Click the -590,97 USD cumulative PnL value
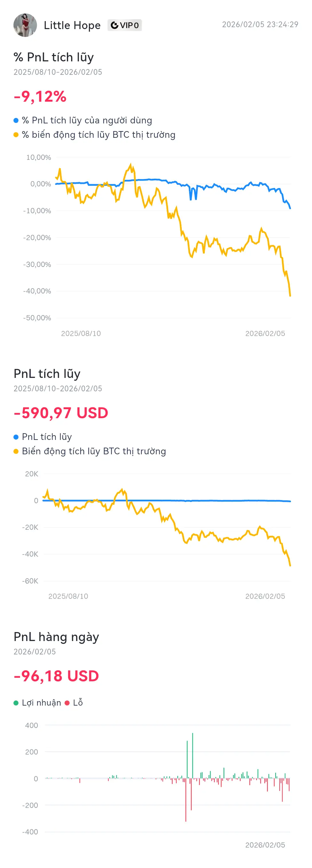Screen dimensions: 312x868 pos(61,413)
